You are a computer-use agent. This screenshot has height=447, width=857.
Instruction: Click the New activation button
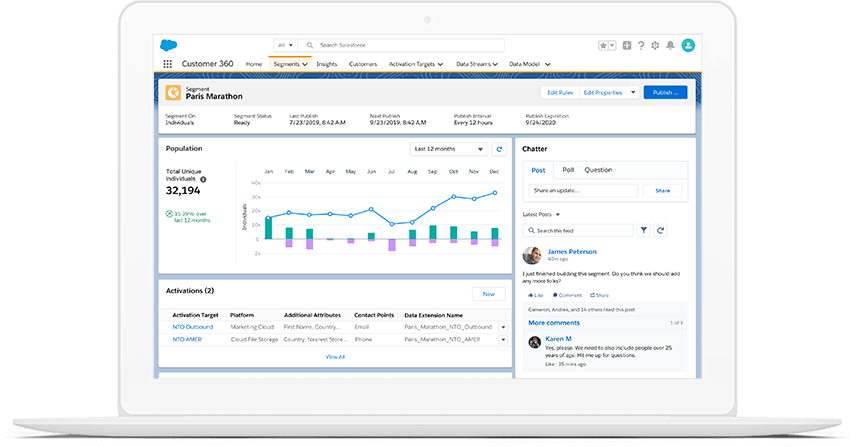[x=489, y=294]
